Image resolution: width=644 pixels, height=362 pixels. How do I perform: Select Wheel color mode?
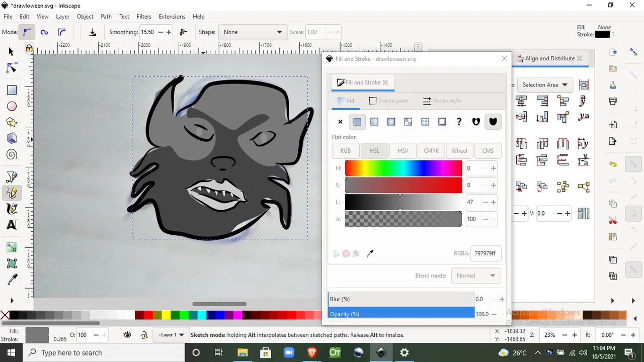(x=459, y=151)
